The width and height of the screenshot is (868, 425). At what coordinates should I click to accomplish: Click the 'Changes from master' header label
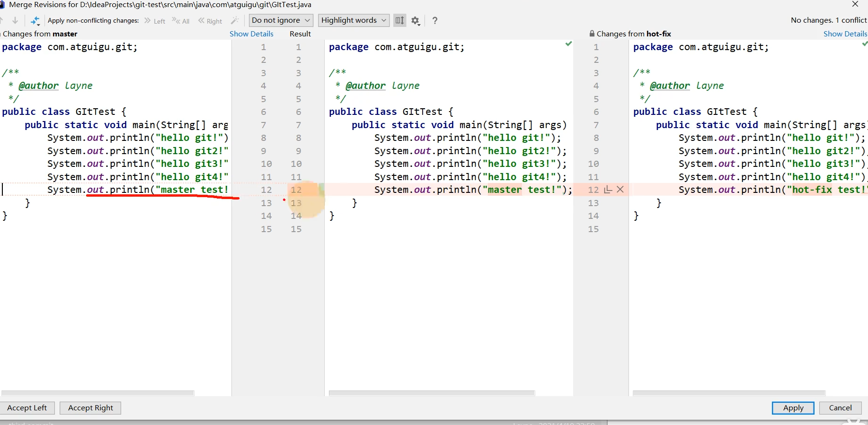tap(40, 34)
